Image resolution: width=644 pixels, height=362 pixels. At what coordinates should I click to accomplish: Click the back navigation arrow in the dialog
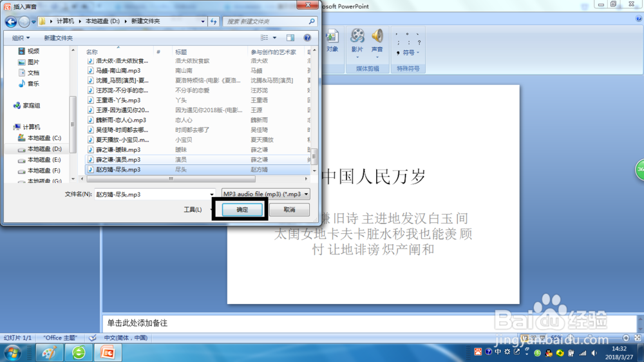coord(11,21)
